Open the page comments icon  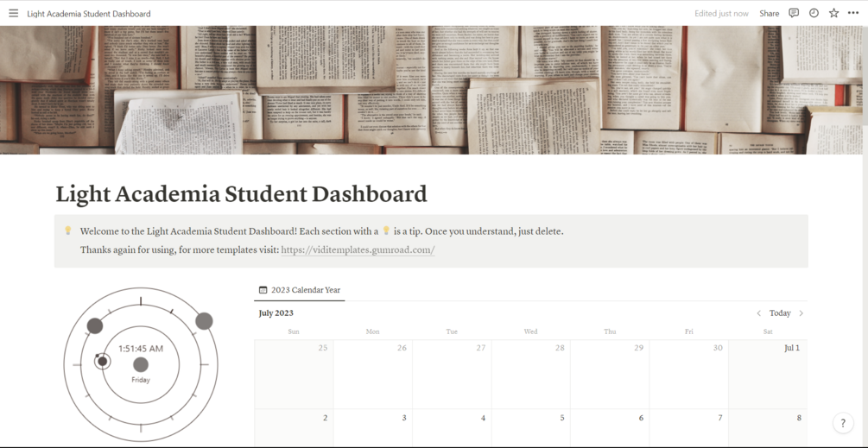pos(794,13)
